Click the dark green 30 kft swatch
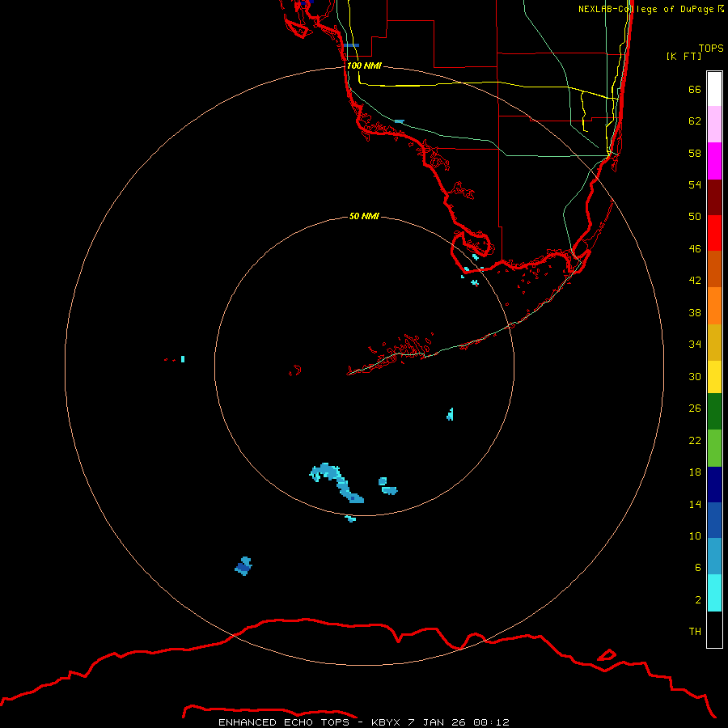The height and width of the screenshot is (728, 728). click(714, 412)
